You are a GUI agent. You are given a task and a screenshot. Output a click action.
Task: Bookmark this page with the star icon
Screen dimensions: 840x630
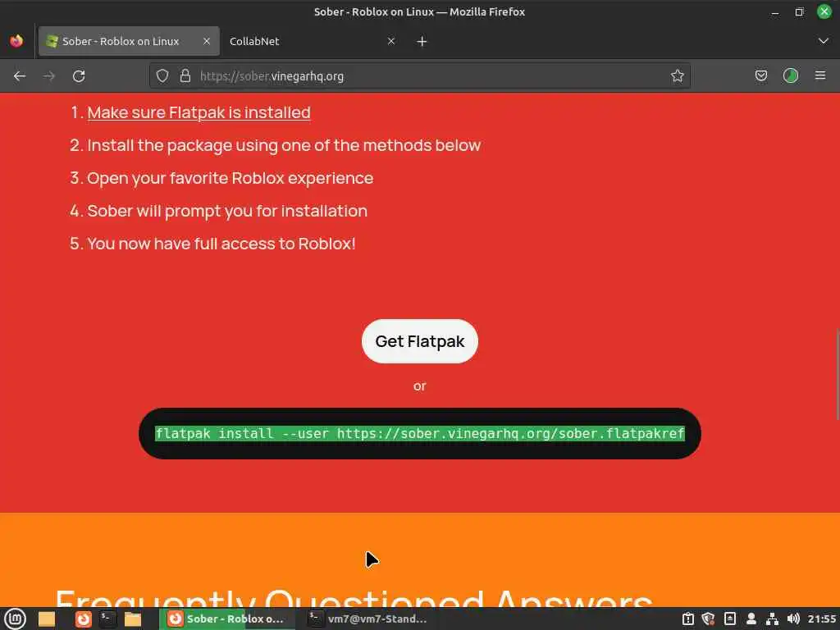click(x=677, y=75)
